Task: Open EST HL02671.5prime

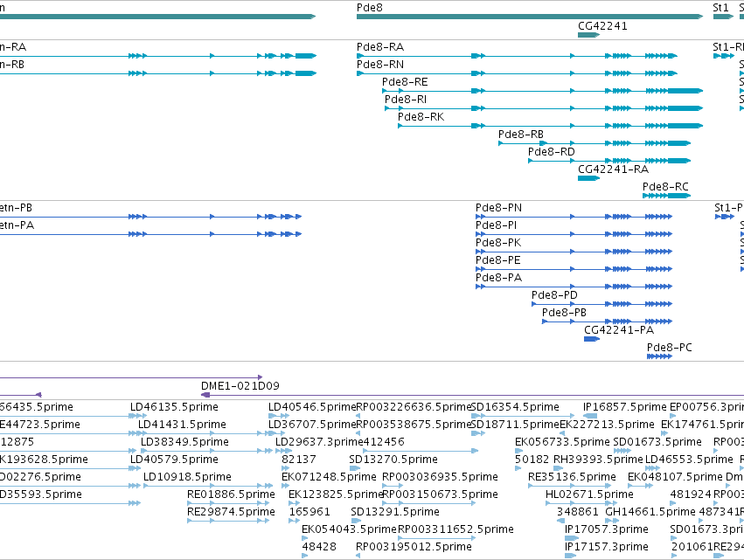Action: [x=589, y=495]
